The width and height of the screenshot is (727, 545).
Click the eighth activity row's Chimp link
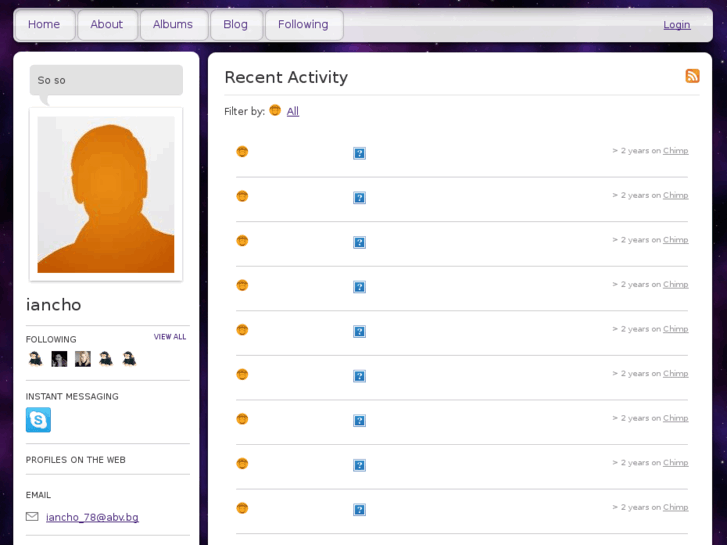[x=676, y=462]
